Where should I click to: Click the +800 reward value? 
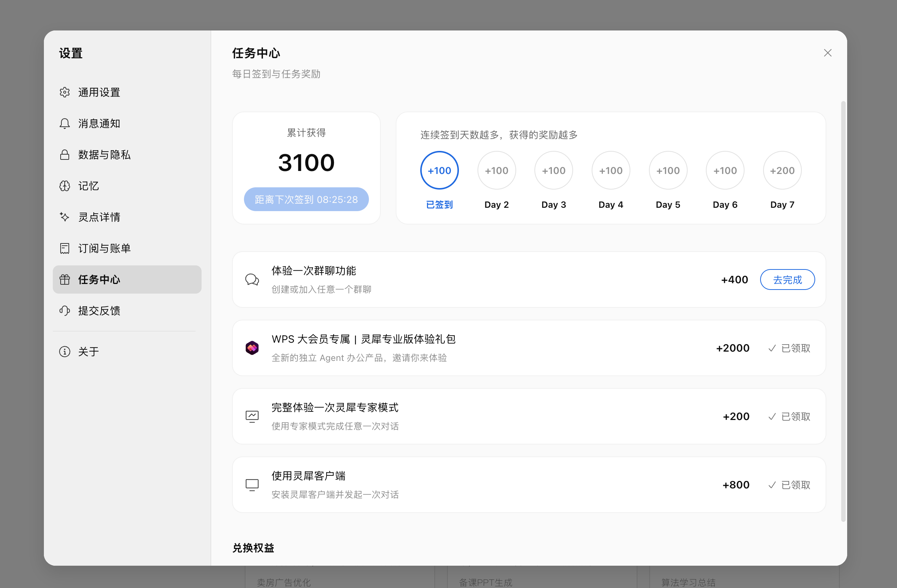[736, 485]
